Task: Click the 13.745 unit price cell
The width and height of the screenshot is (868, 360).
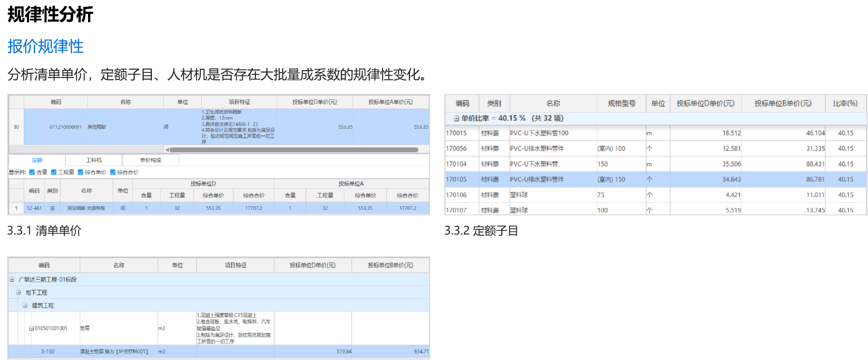Action: pyautogui.click(x=783, y=210)
